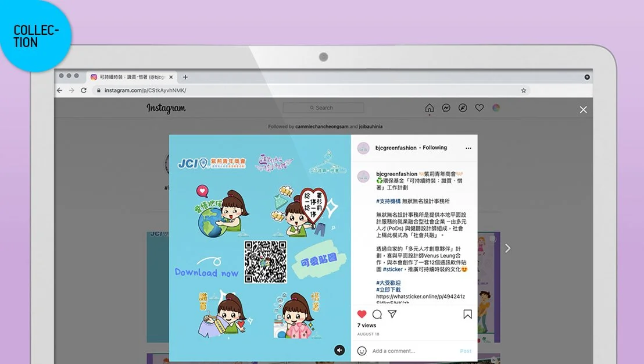Focus the Instagram Search field
Image resolution: width=644 pixels, height=364 pixels.
[323, 108]
